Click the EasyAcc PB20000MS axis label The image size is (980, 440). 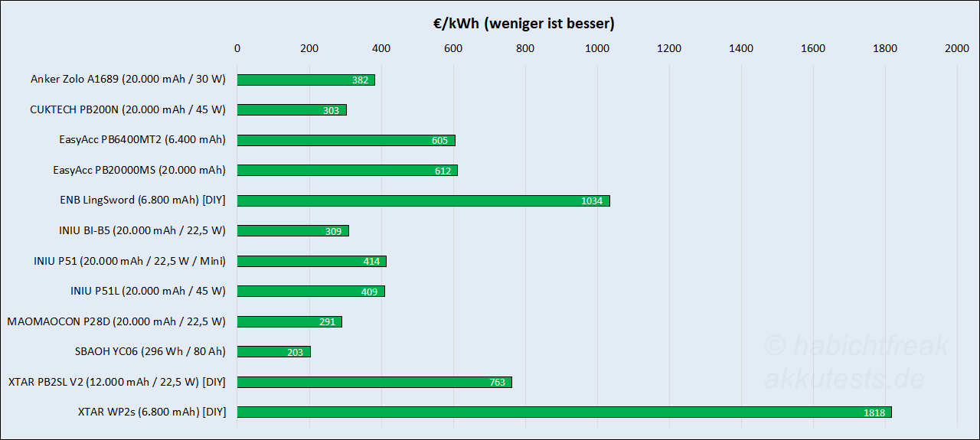click(139, 170)
